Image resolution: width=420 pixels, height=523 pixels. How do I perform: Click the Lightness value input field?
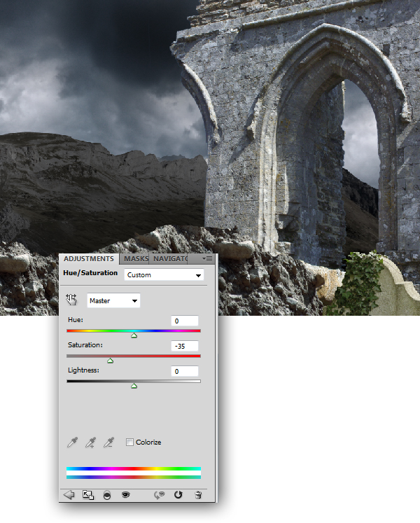[185, 371]
